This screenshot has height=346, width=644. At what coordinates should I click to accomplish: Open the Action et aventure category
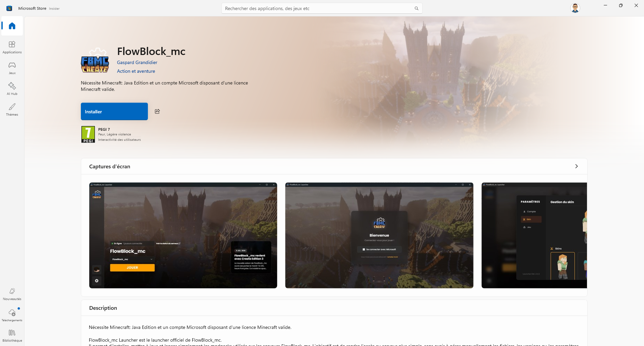point(136,71)
